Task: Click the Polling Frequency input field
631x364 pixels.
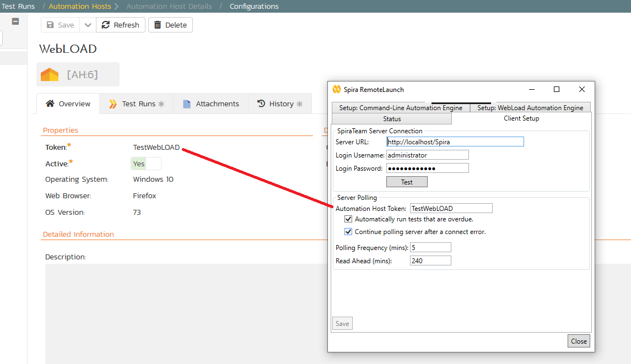Action: pyautogui.click(x=430, y=248)
